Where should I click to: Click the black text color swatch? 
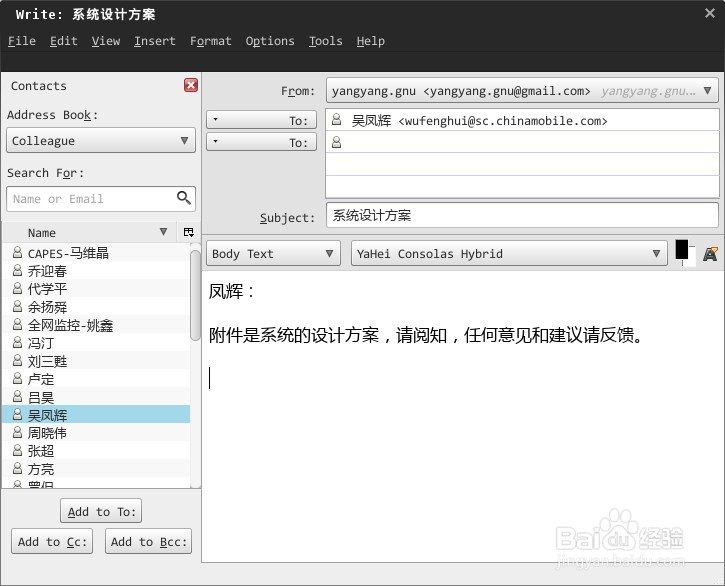682,249
